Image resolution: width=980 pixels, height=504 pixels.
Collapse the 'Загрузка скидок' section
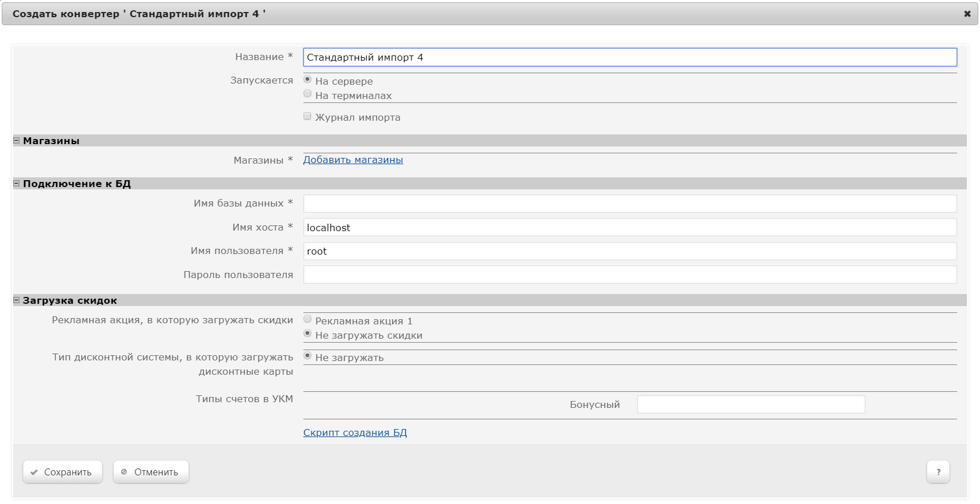click(17, 300)
